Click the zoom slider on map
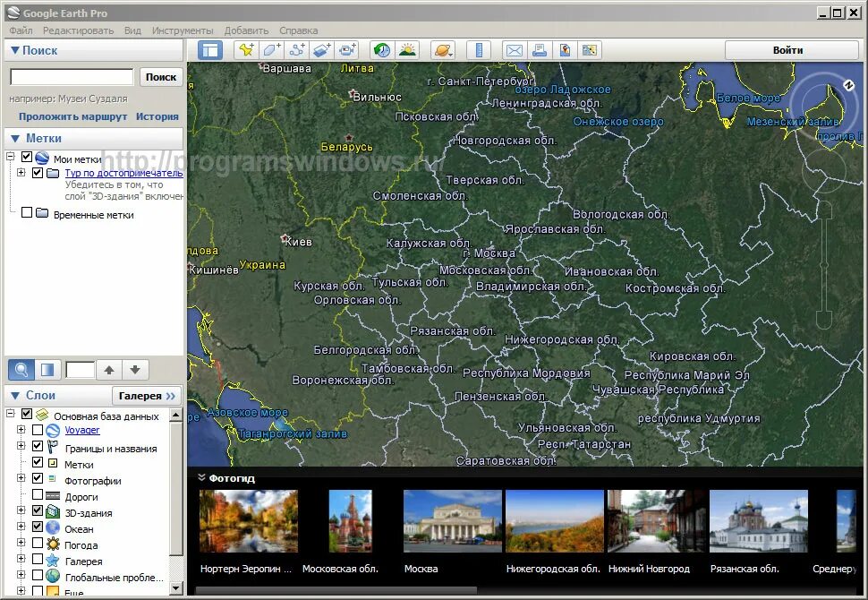The width and height of the screenshot is (868, 600). point(824,264)
